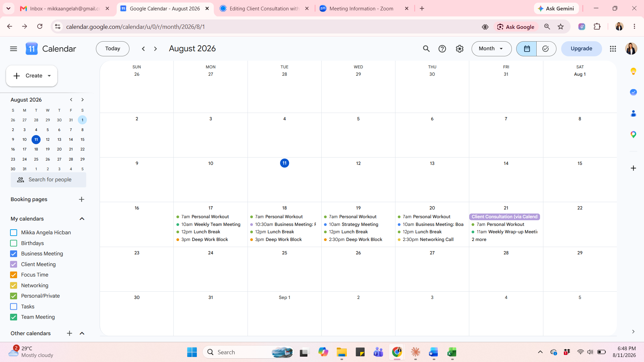Image resolution: width=644 pixels, height=362 pixels.
Task: Open Excel from the taskbar
Action: [x=452, y=352]
